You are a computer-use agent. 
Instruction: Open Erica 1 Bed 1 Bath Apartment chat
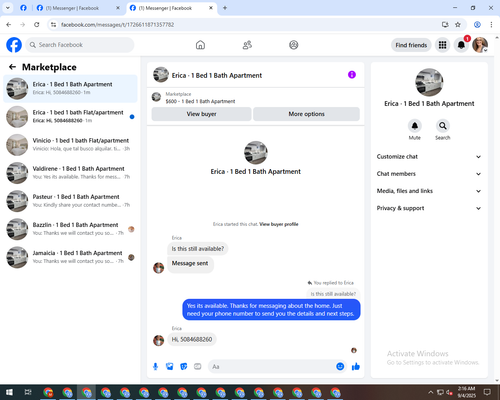point(70,88)
